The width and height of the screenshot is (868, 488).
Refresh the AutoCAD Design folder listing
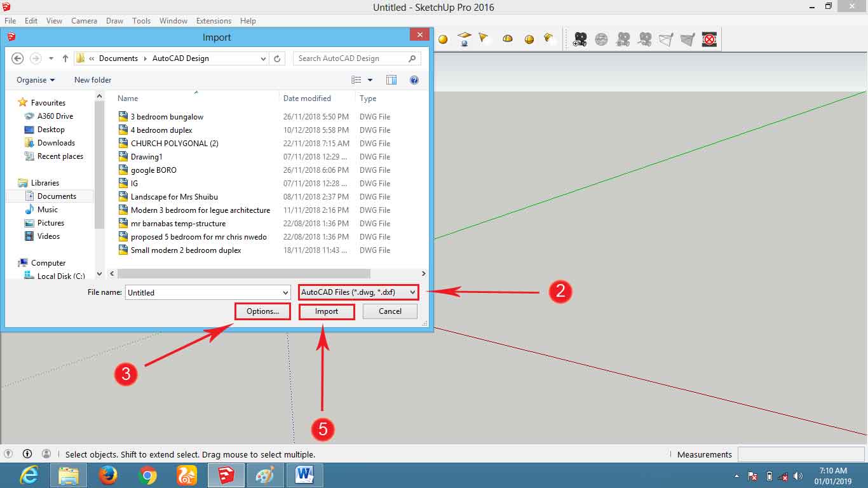tap(277, 58)
